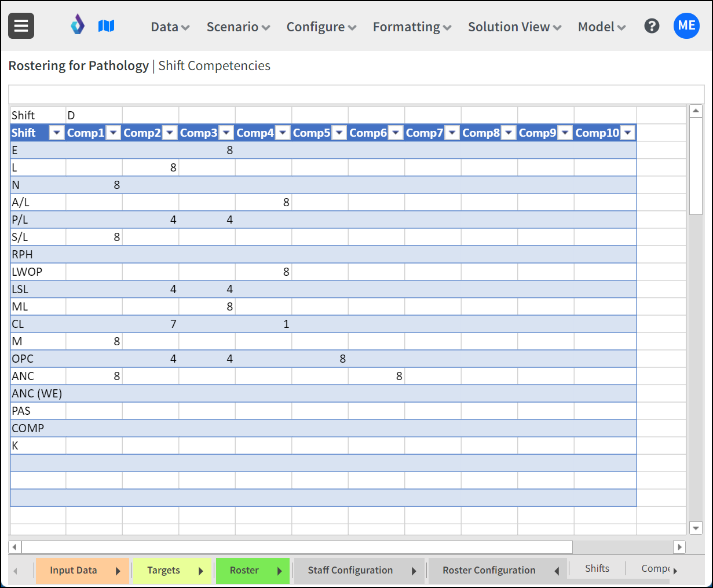Image resolution: width=713 pixels, height=588 pixels.
Task: Open the Comp6 column filter dropdown
Action: coord(396,133)
